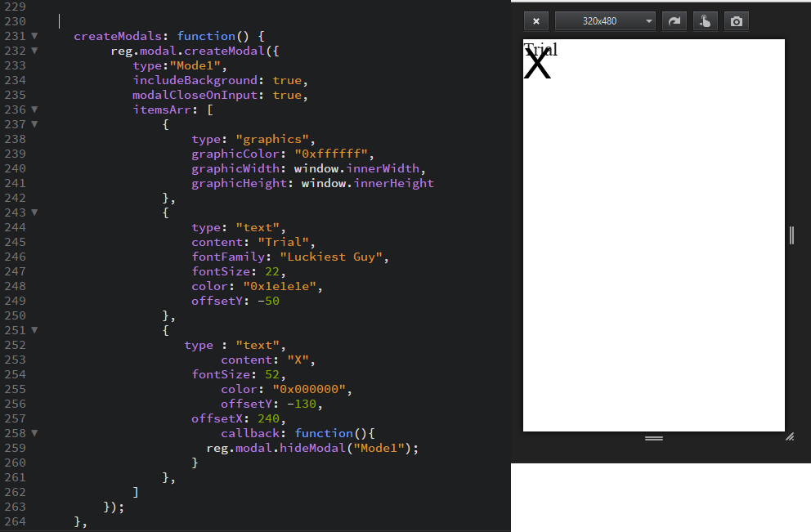Image resolution: width=811 pixels, height=532 pixels.
Task: Click window.innerHeight on line 241
Action: click(368, 183)
